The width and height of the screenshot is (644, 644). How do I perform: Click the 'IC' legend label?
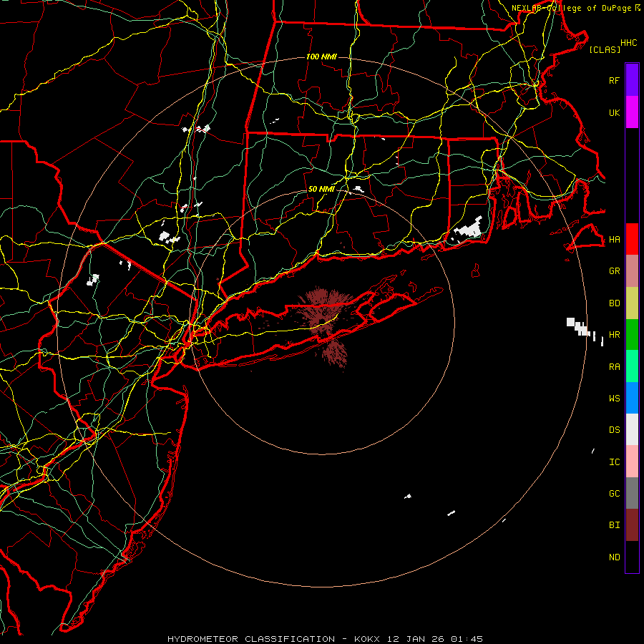[x=615, y=462]
